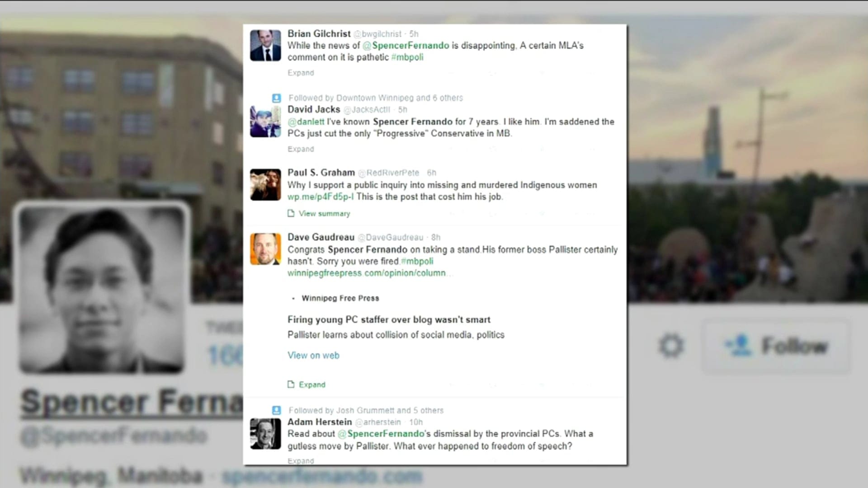This screenshot has height=488, width=868.
Task: Open the @RedRiverPete handle
Action: click(x=389, y=173)
